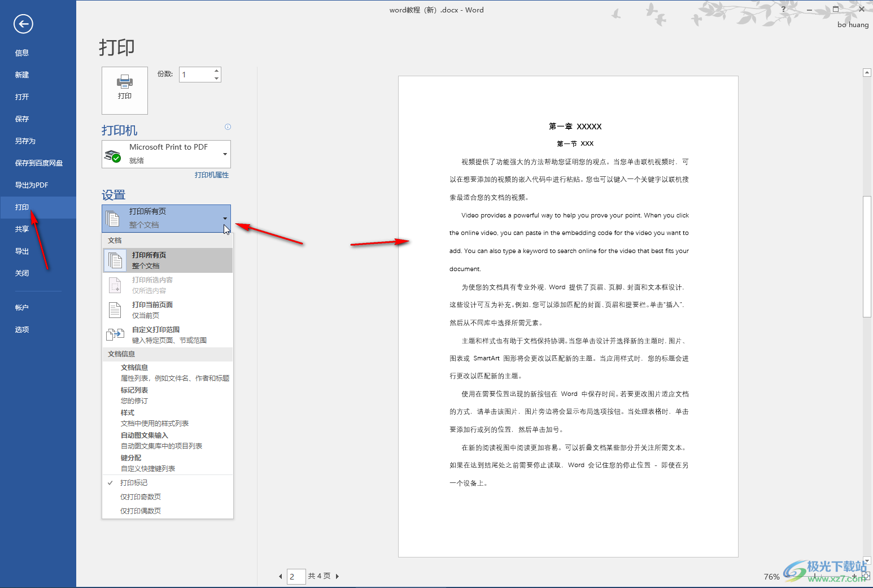
Task: Choose 打印当前页面 option
Action: [x=168, y=310]
